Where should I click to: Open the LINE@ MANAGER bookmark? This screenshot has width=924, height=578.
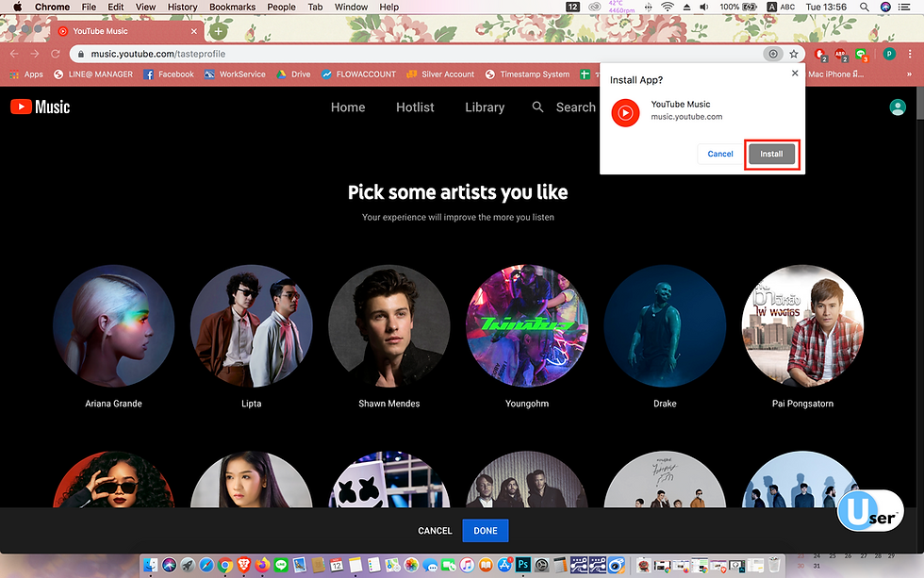(93, 74)
